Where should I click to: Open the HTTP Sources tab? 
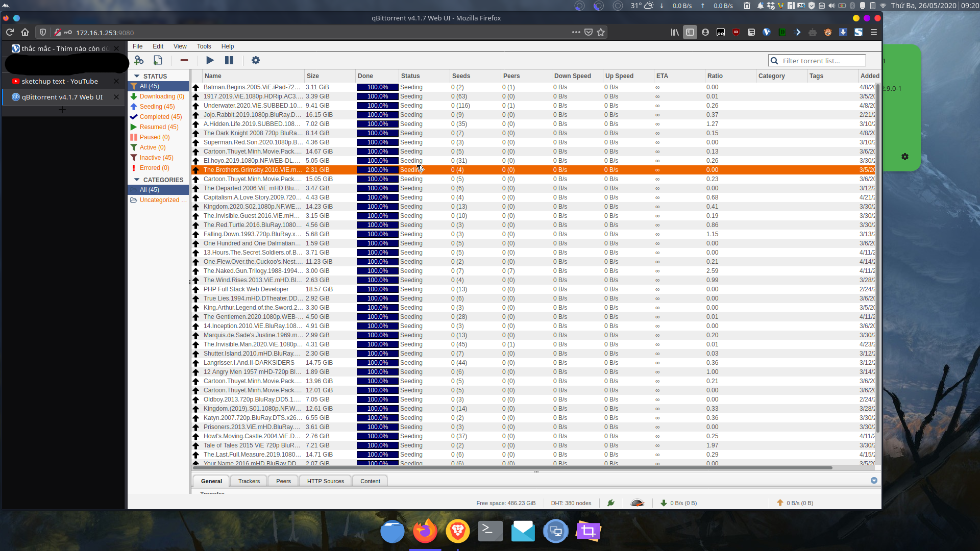pyautogui.click(x=326, y=481)
